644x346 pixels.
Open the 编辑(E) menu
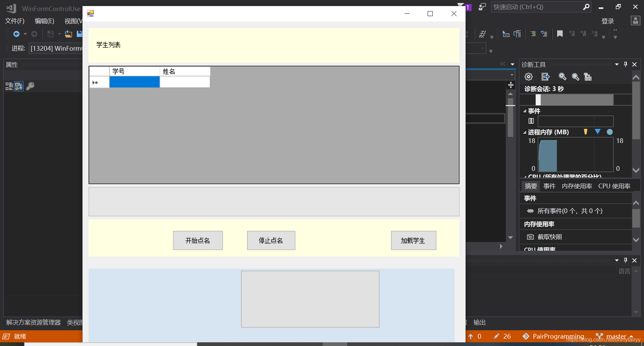tap(45, 21)
